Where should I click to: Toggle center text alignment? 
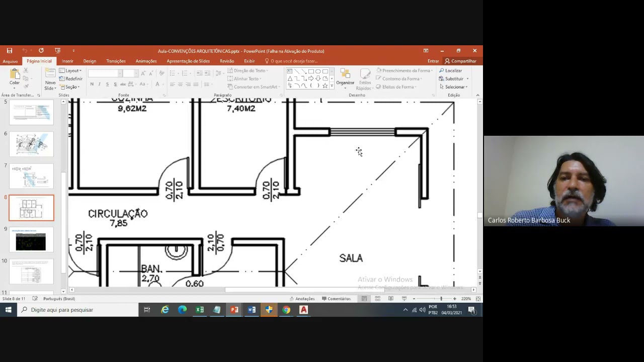pos(180,84)
